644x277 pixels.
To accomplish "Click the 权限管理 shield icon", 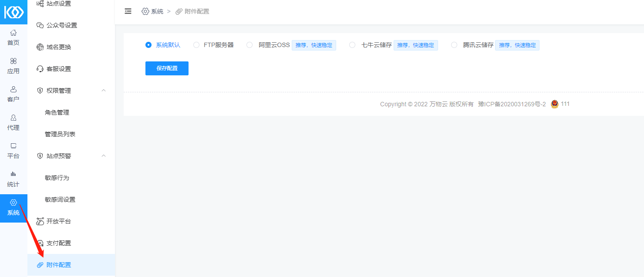I will pos(40,91).
